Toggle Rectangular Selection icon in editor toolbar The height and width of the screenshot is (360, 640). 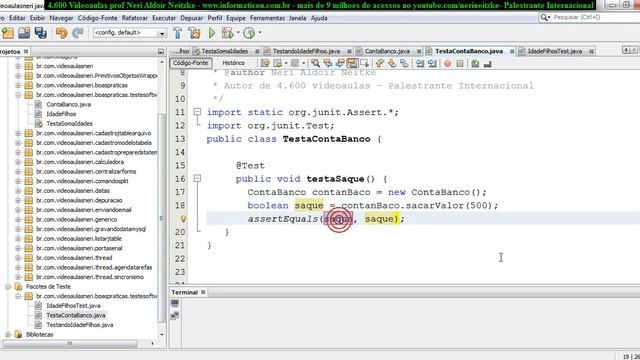[x=364, y=63]
